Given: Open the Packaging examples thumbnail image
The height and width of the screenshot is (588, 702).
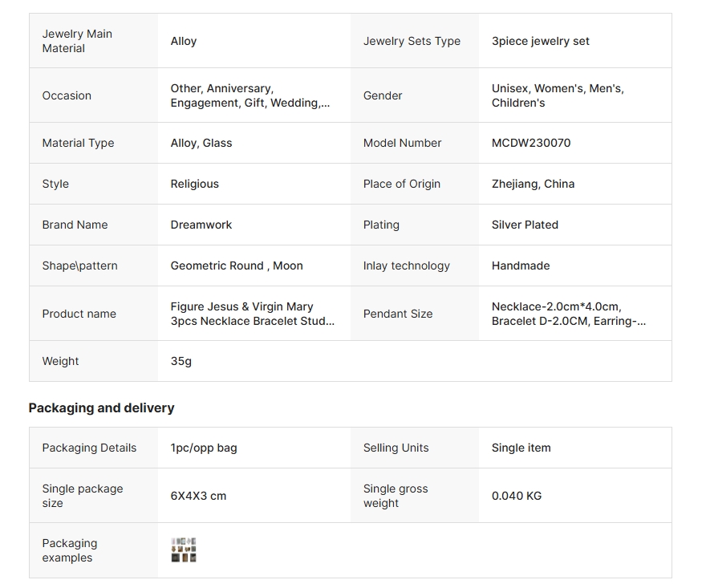Looking at the screenshot, I should click(184, 550).
